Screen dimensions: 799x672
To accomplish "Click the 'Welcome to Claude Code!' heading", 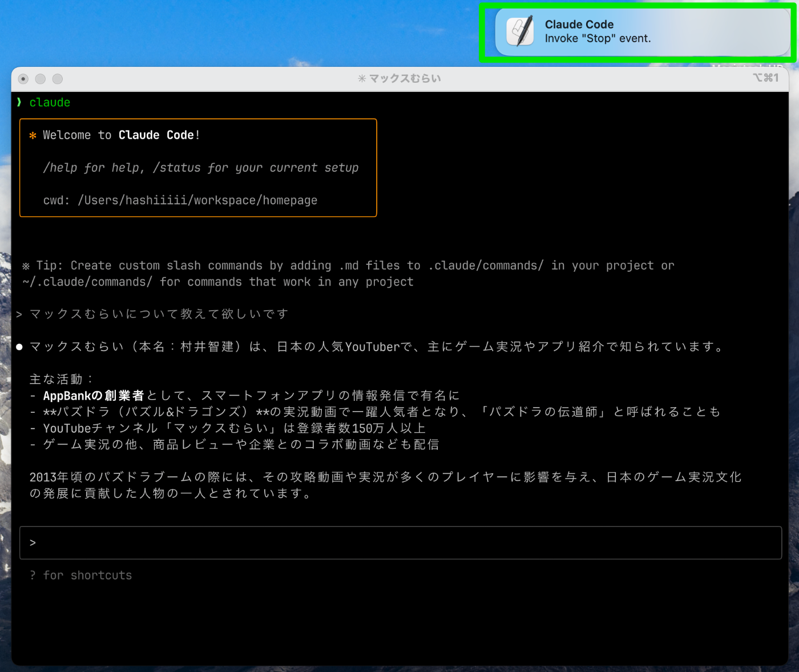I will (x=121, y=135).
